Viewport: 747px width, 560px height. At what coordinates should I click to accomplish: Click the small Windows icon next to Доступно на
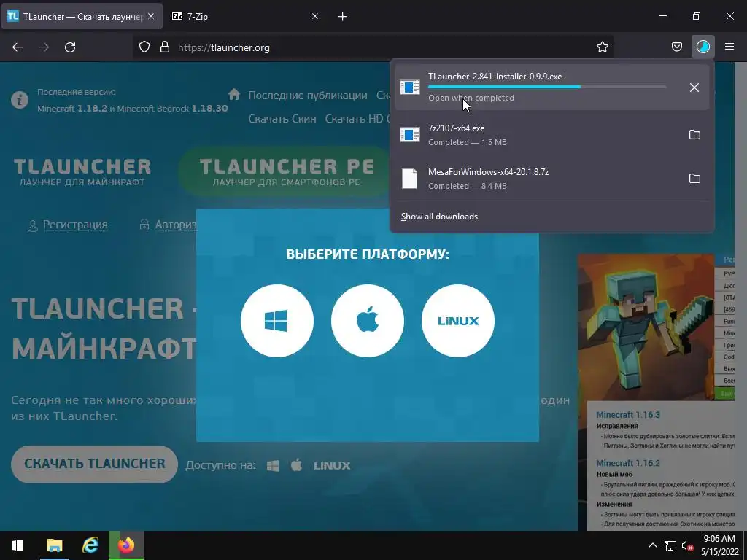click(273, 465)
